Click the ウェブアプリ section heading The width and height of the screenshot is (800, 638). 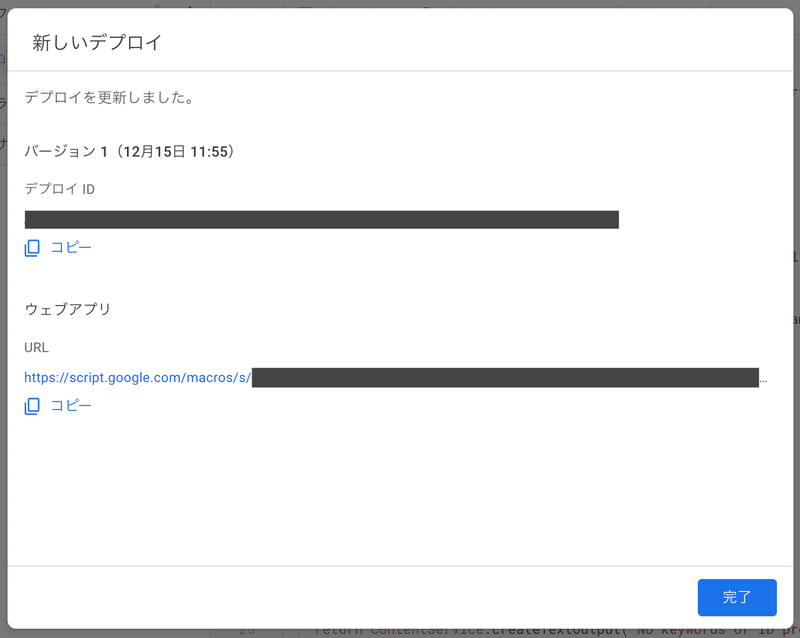[x=67, y=309]
